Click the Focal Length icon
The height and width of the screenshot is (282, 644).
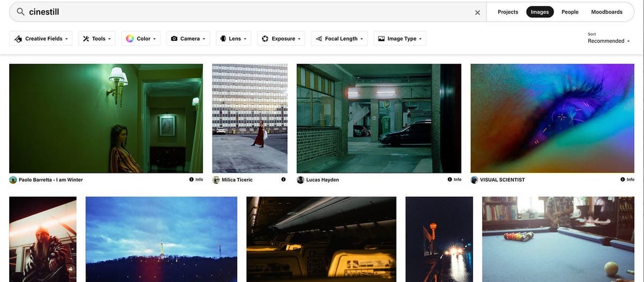point(319,39)
